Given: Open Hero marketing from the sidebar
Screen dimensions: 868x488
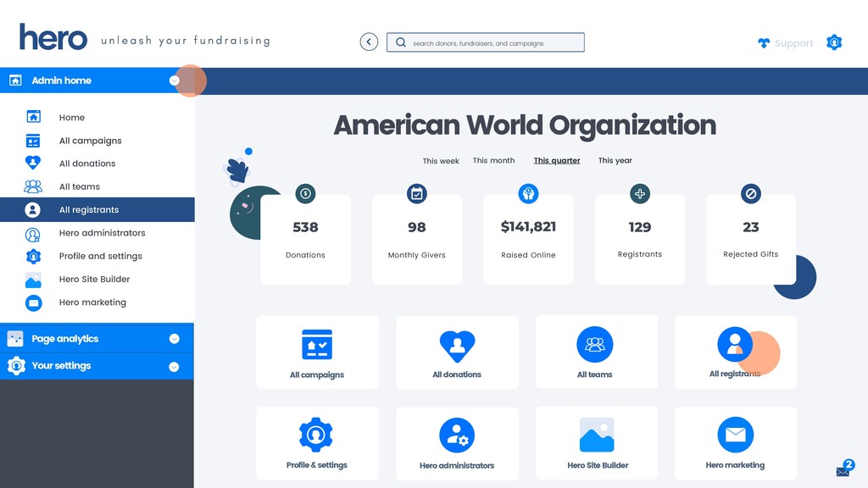Looking at the screenshot, I should [x=92, y=302].
